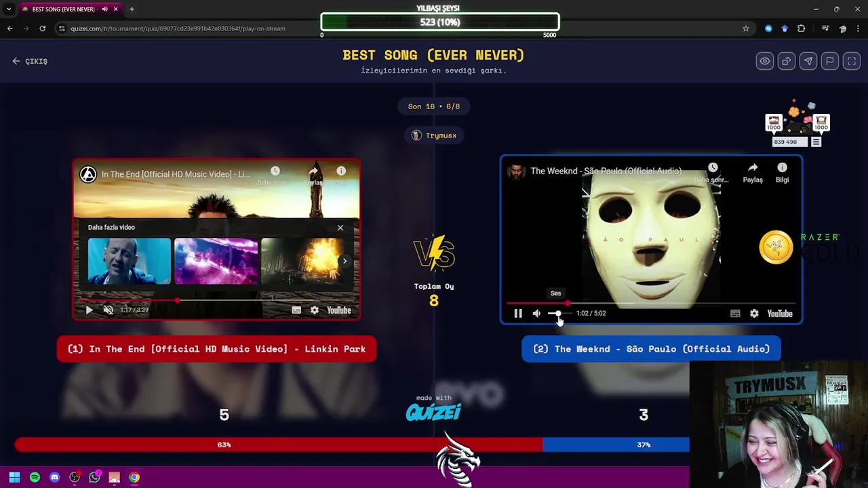The width and height of the screenshot is (868, 488).
Task: Open Spotify from taskbar
Action: [35, 477]
